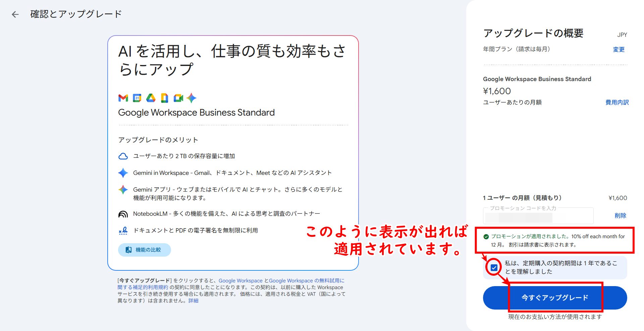Open the 機能の比較 feature comparison
644x331 pixels.
[144, 250]
